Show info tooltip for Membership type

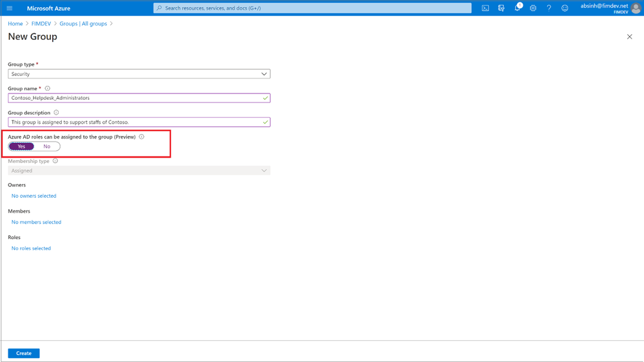coord(55,161)
